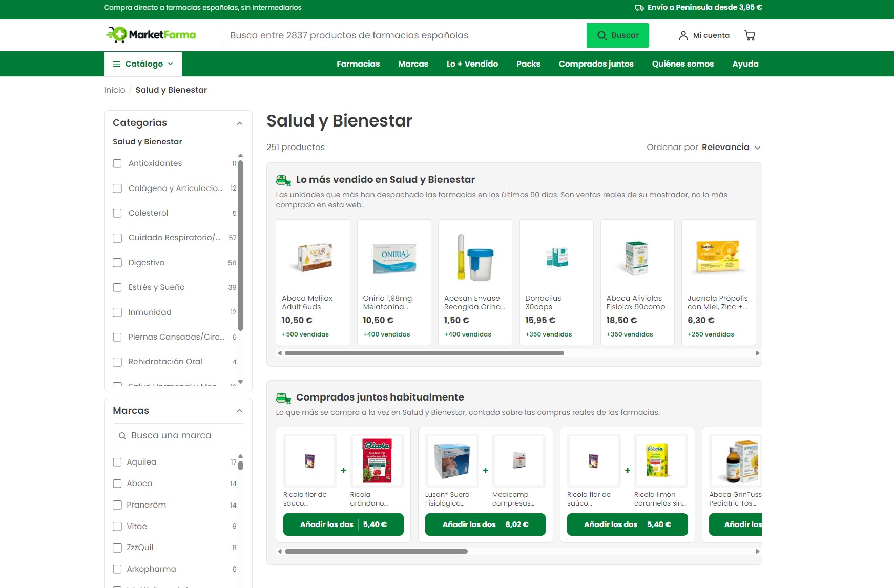Open Lusan Suero Fisiológico product image
Viewport: 894px width, 588px height.
point(452,460)
